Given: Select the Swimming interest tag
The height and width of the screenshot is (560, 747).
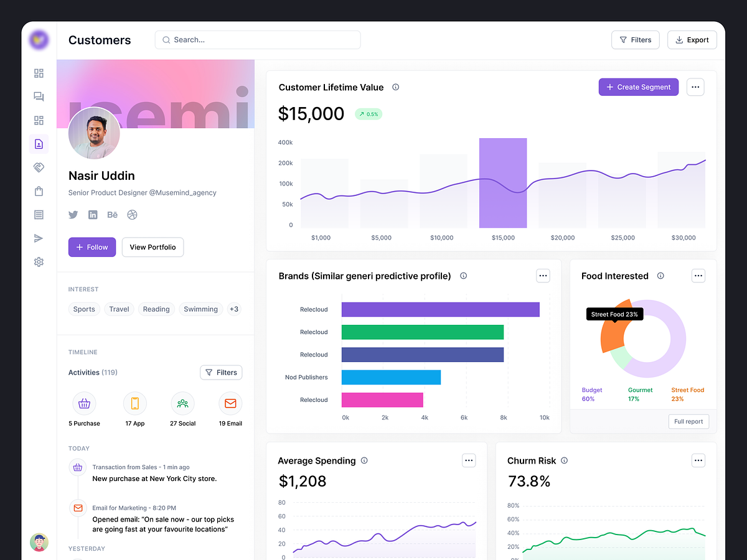Looking at the screenshot, I should point(200,309).
